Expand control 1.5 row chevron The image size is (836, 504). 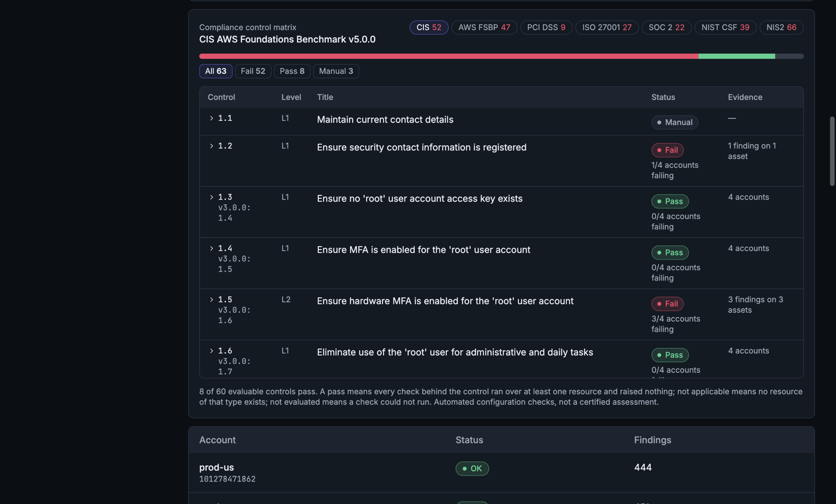[212, 300]
